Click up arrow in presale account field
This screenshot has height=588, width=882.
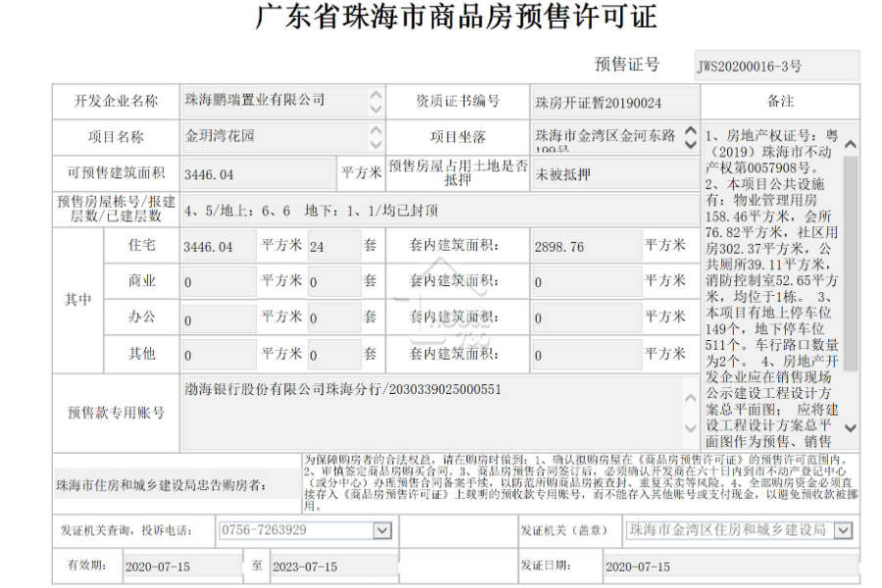pyautogui.click(x=691, y=399)
